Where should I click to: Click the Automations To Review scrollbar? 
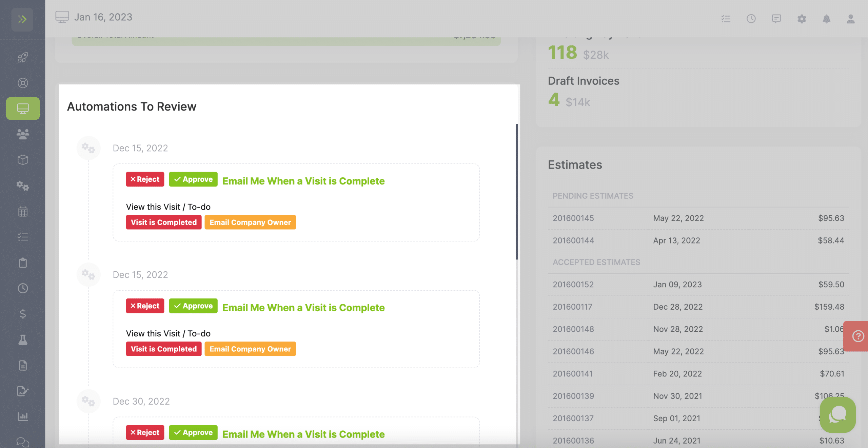(x=517, y=192)
